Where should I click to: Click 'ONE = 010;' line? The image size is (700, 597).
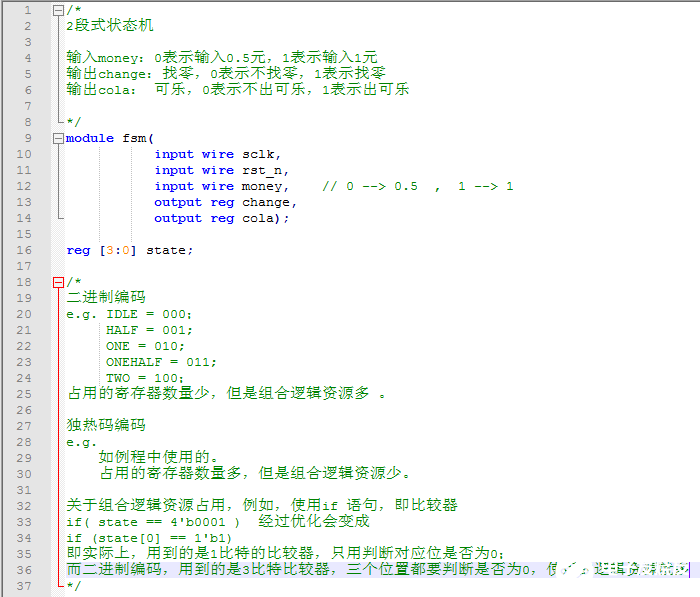pyautogui.click(x=145, y=346)
